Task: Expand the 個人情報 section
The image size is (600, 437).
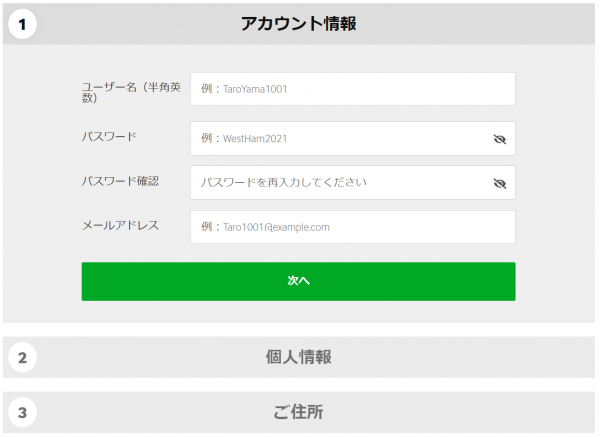Action: click(298, 357)
